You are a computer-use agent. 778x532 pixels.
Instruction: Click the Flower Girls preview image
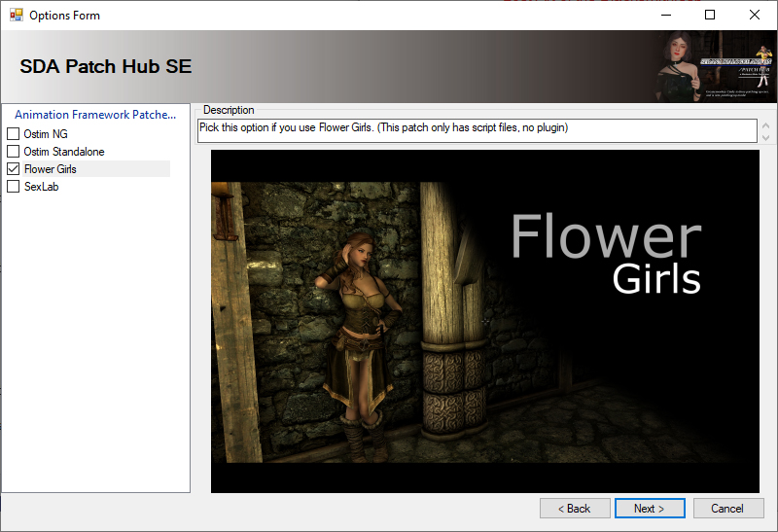(x=484, y=321)
